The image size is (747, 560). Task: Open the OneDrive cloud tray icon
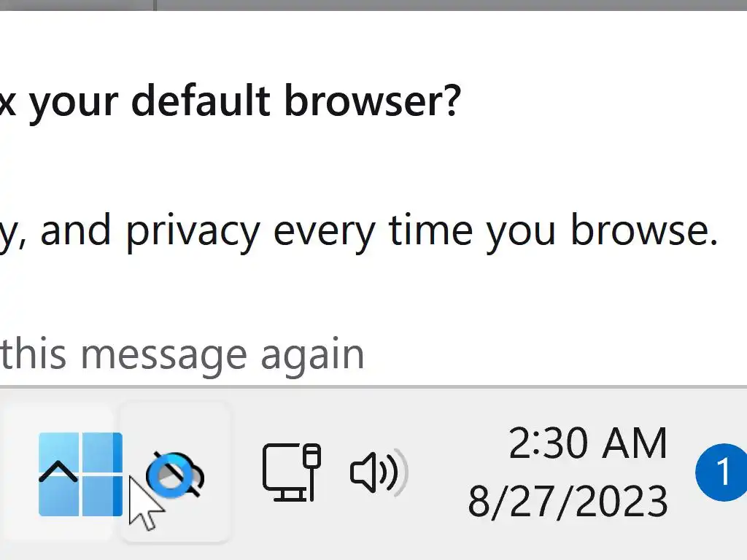pos(176,474)
